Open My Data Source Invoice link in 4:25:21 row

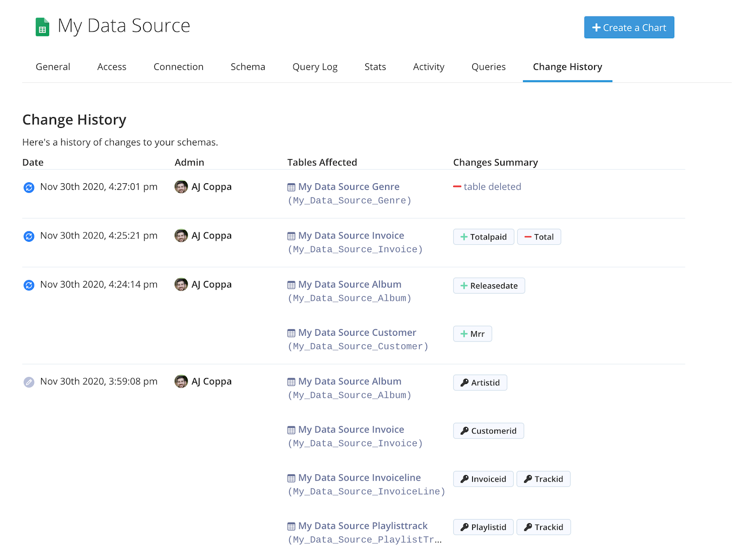click(351, 235)
